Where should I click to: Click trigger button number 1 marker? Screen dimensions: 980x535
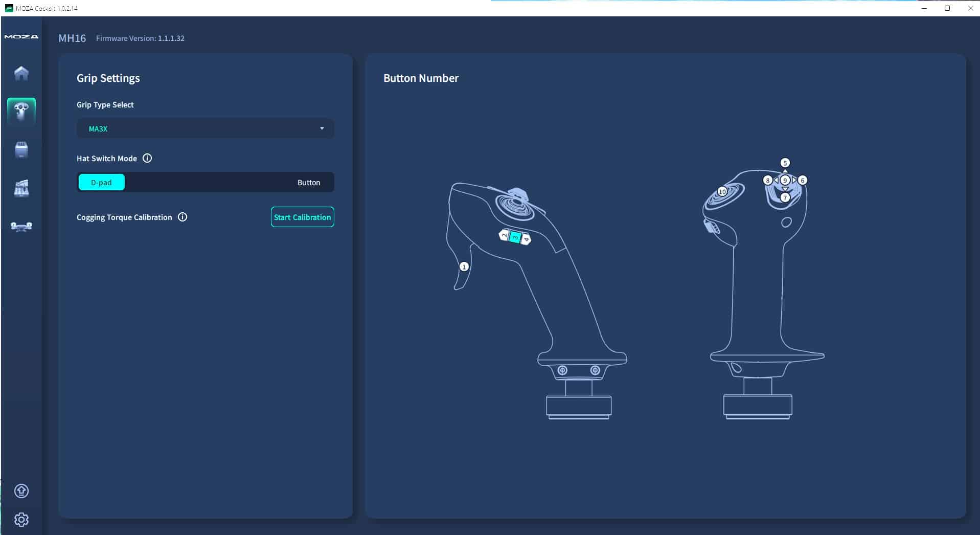click(x=464, y=266)
